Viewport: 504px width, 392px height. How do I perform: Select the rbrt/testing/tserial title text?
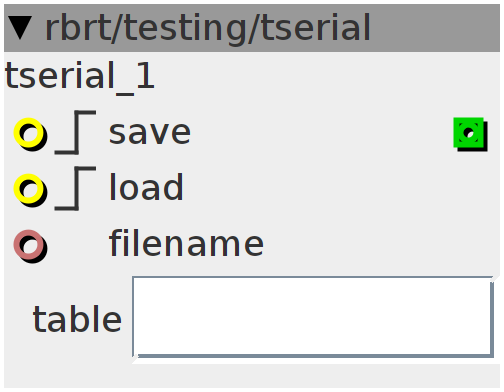click(207, 28)
